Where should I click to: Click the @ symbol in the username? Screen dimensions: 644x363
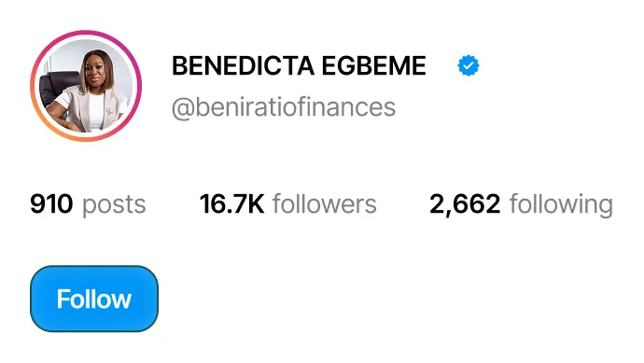coord(183,109)
